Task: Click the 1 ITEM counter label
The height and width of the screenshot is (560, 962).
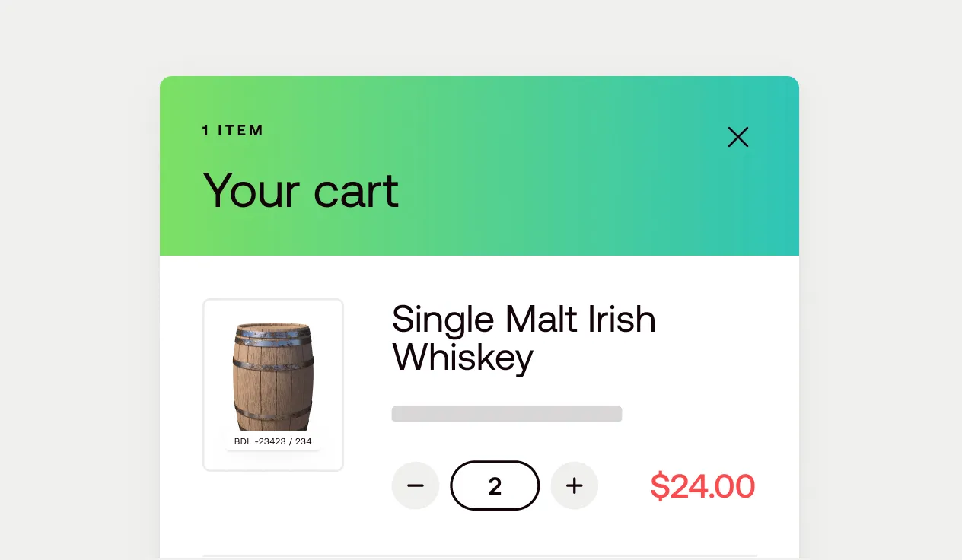Action: click(x=233, y=130)
